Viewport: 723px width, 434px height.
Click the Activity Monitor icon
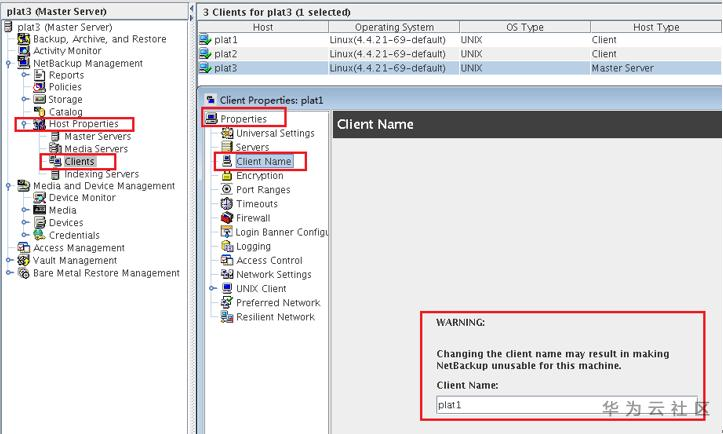tap(24, 51)
